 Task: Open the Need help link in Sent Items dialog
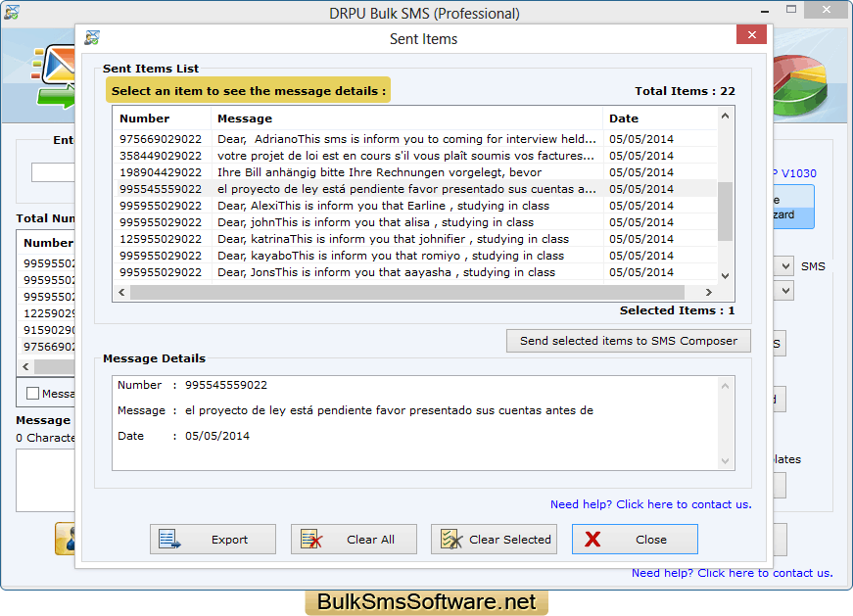pos(650,504)
